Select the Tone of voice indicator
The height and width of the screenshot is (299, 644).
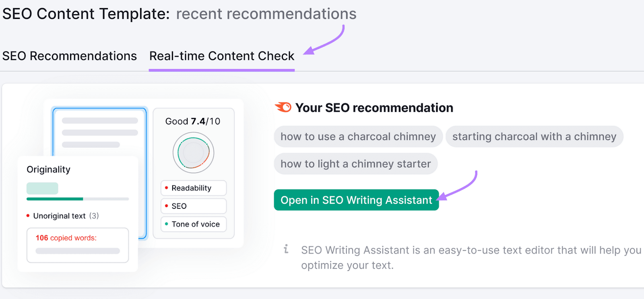tap(193, 224)
